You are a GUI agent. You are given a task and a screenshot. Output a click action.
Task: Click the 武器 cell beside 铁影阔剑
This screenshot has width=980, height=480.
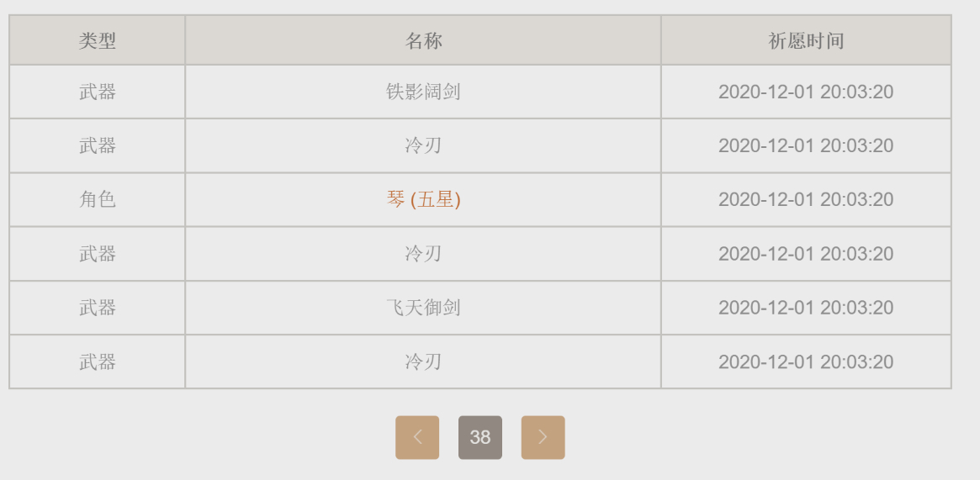point(98,92)
